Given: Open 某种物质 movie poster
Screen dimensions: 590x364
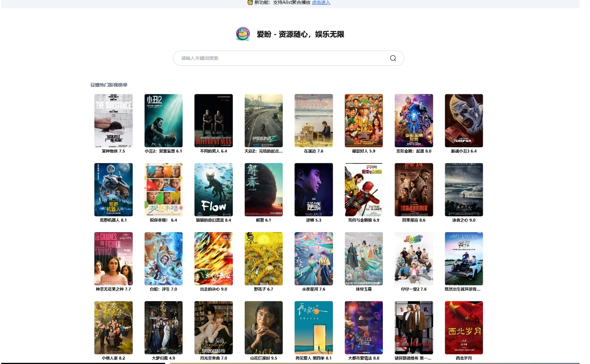Looking at the screenshot, I should (114, 121).
